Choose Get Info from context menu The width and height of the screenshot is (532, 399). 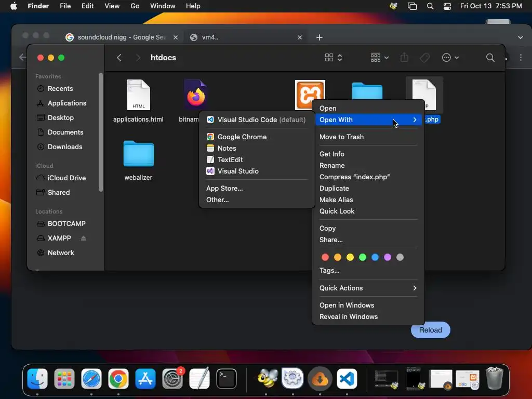pyautogui.click(x=368, y=154)
